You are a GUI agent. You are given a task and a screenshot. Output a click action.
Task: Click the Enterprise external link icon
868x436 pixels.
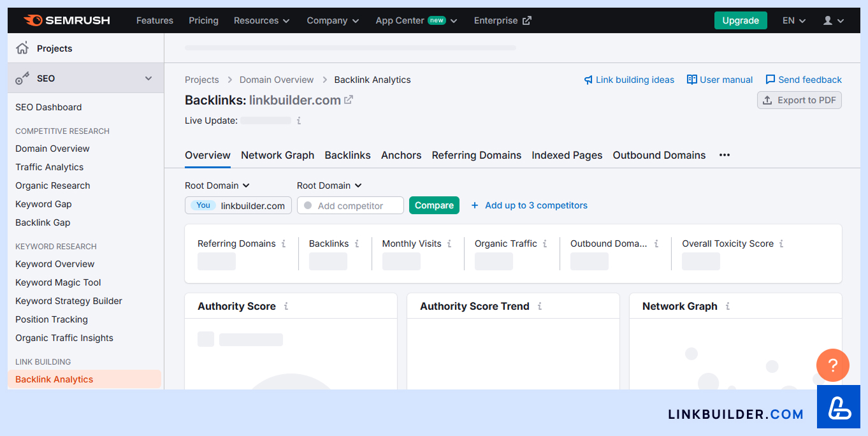pos(527,20)
